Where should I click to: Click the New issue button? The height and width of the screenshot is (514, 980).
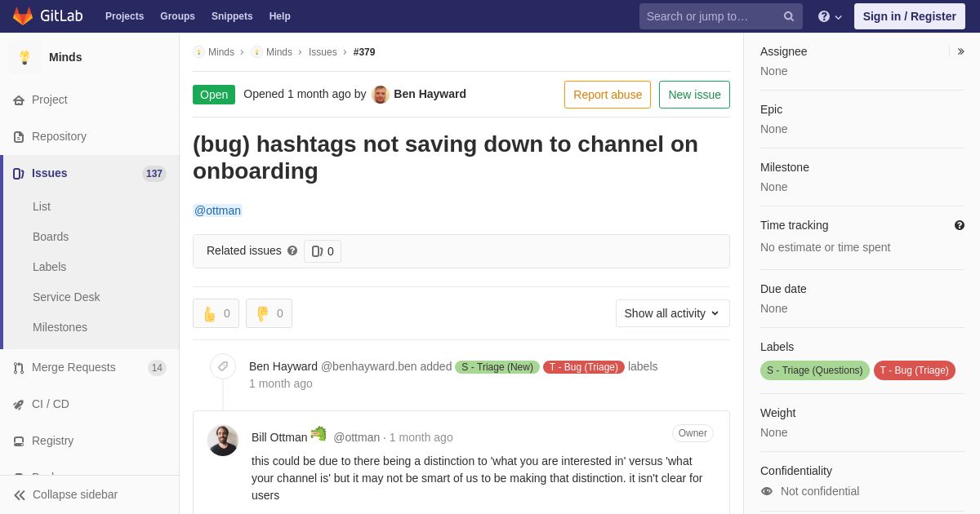click(694, 95)
